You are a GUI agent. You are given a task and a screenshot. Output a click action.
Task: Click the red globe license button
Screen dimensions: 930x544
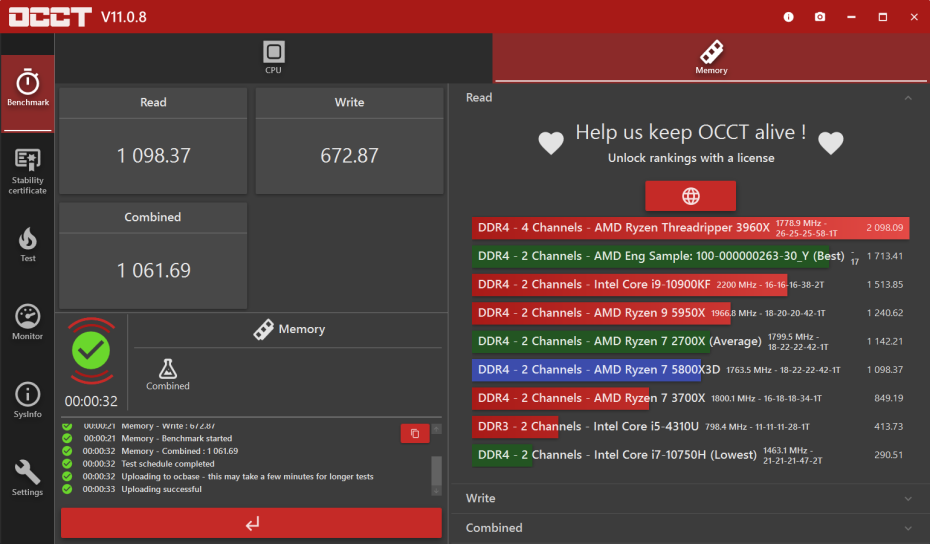pos(690,196)
